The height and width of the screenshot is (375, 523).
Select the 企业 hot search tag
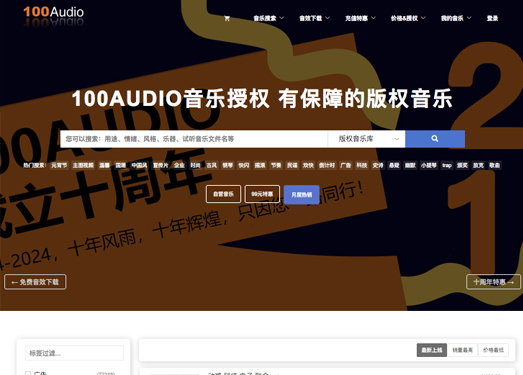click(x=179, y=165)
